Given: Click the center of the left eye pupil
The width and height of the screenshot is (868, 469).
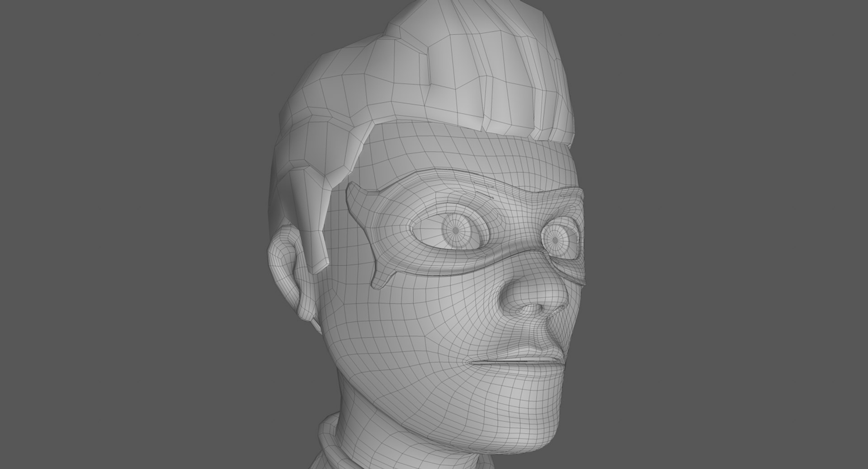Looking at the screenshot, I should [x=456, y=230].
